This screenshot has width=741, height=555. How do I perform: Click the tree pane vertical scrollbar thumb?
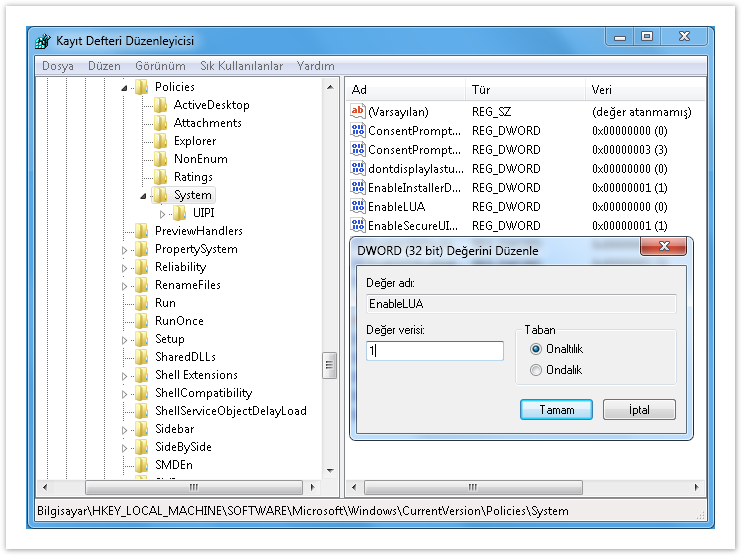tap(329, 365)
